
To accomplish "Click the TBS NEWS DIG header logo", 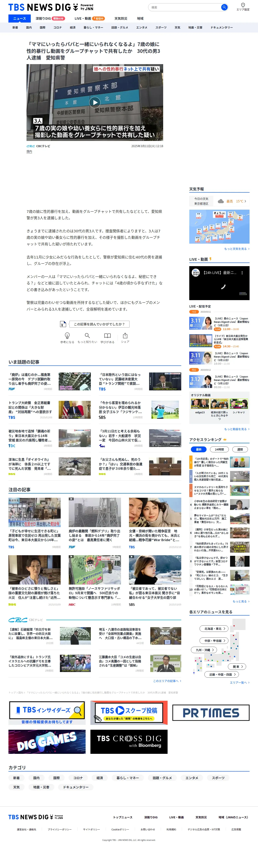I will click(51, 7).
